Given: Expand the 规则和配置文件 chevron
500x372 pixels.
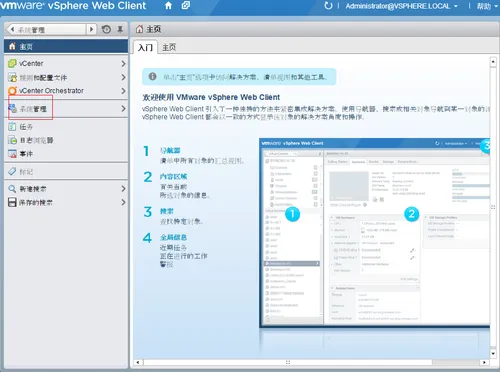Looking at the screenshot, I should [123, 77].
